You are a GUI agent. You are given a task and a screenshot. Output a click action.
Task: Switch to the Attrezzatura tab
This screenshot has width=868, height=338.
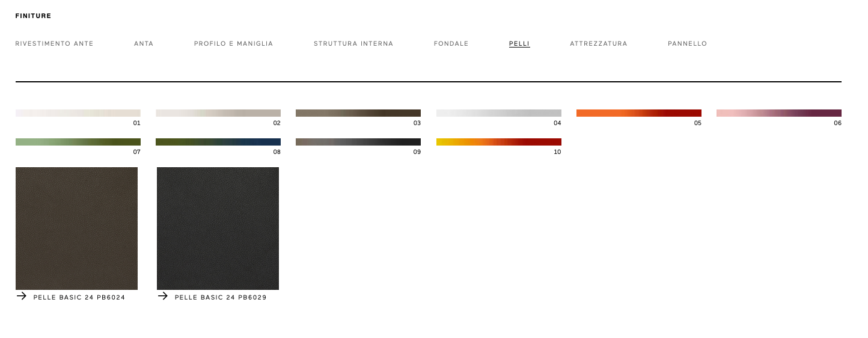(598, 44)
